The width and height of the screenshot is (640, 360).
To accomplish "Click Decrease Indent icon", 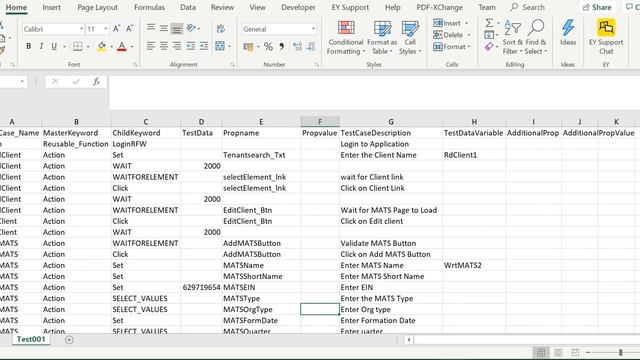I will coord(191,46).
